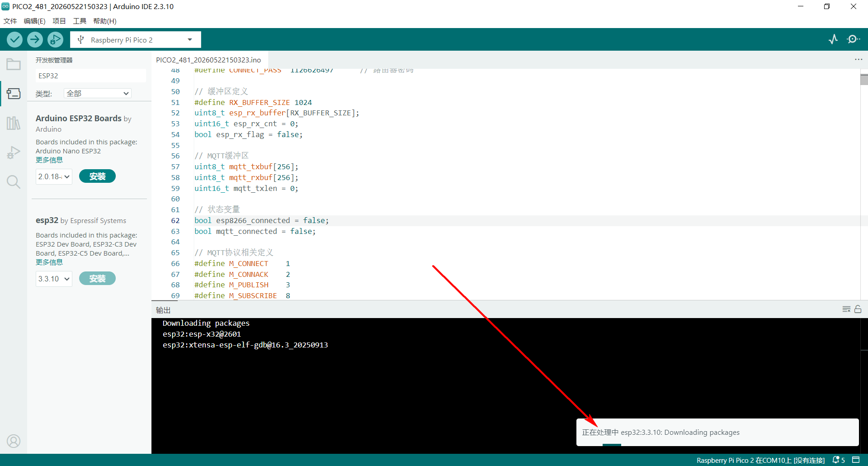Screen dimensions: 868x466
Task: Click the esp32:esp-x32@2601 output line
Action: tap(202, 334)
